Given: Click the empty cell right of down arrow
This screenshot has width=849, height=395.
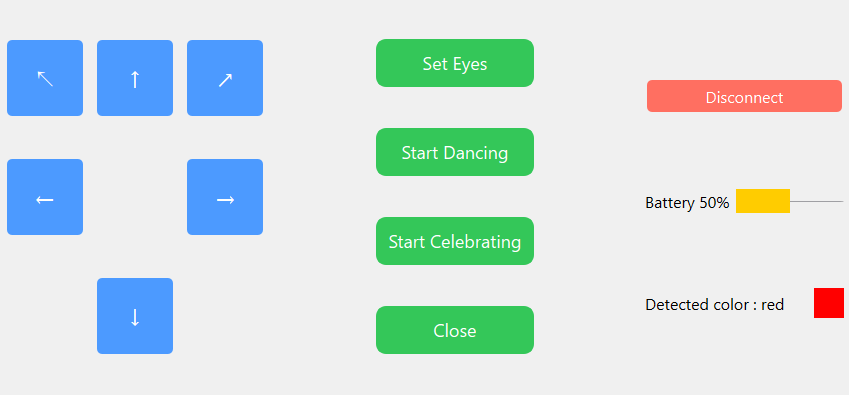Looking at the screenshot, I should click(x=225, y=316).
